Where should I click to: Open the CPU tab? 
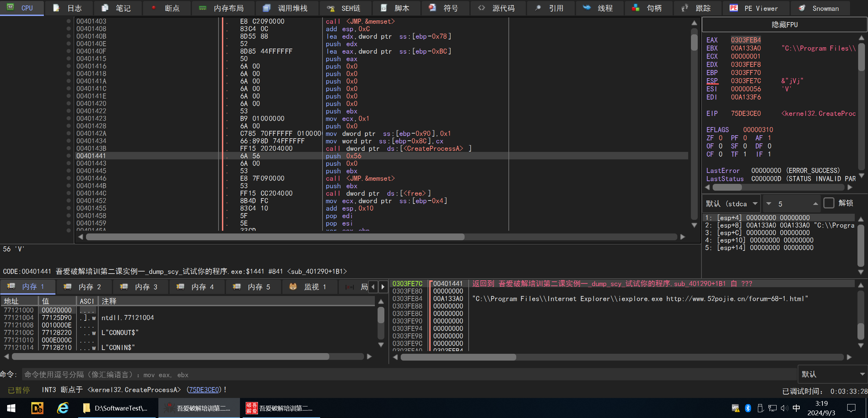(x=21, y=8)
